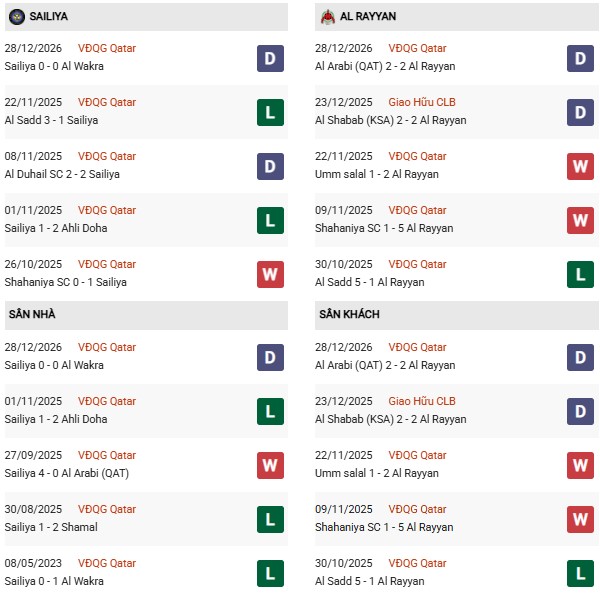Open the VĐQG Qatar link dated 27/09/2025
Image resolution: width=600 pixels, height=593 pixels.
click(x=107, y=456)
